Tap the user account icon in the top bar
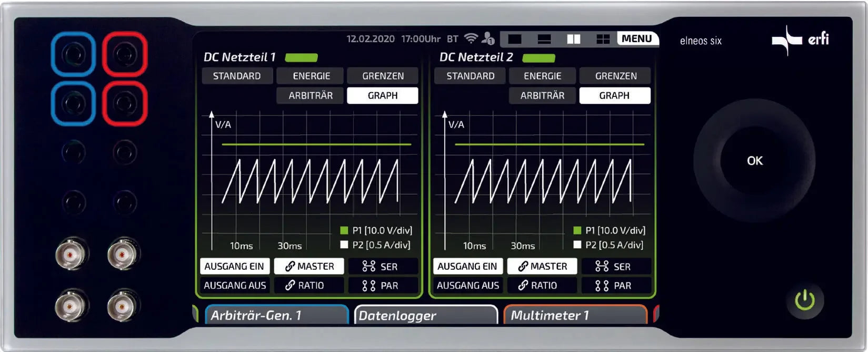Viewport: 868px width, 352px height. click(488, 38)
